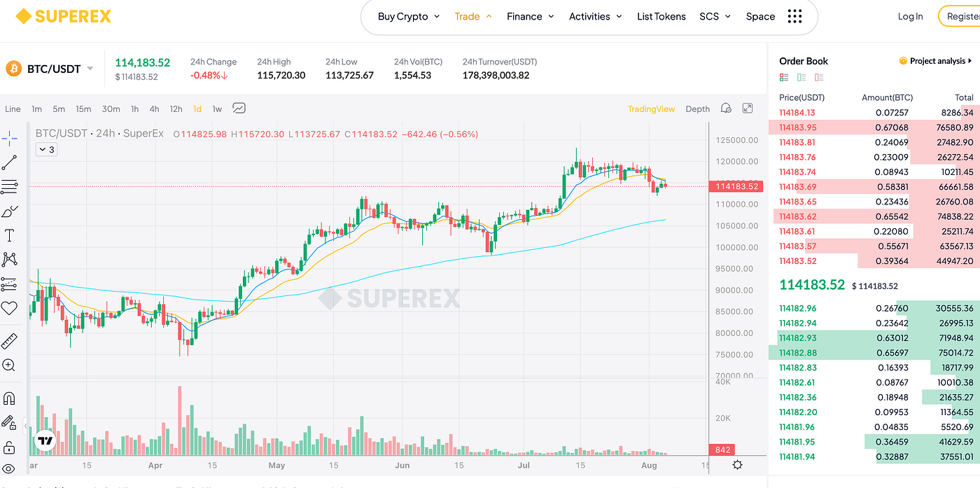The width and height of the screenshot is (980, 488).
Task: Open the prediction and measurement tools
Action: pyautogui.click(x=9, y=284)
